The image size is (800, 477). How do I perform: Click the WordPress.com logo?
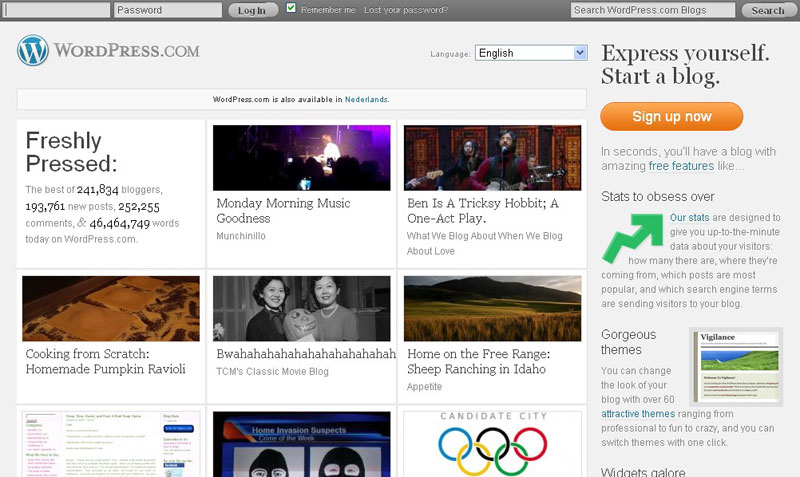click(x=108, y=51)
